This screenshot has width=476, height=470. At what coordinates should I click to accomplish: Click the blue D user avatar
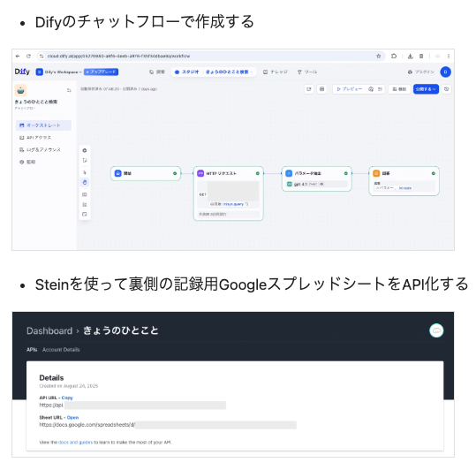(445, 72)
